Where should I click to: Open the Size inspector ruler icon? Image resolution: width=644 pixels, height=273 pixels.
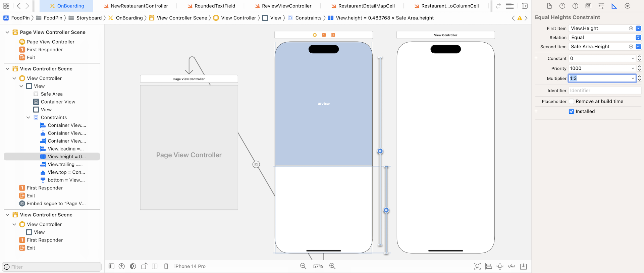click(x=614, y=6)
